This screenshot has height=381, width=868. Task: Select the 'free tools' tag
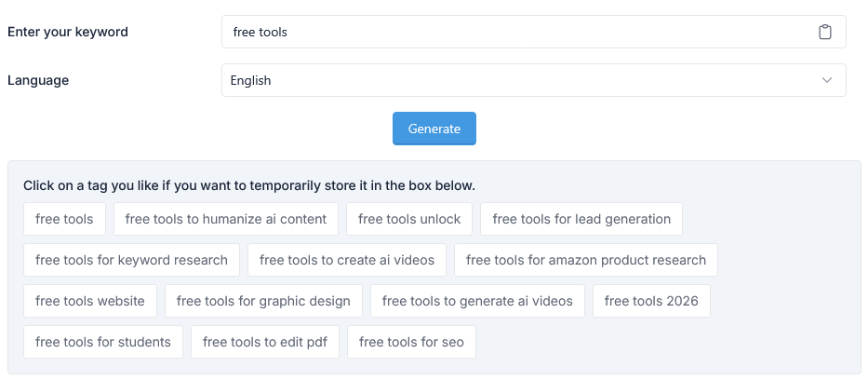click(64, 219)
